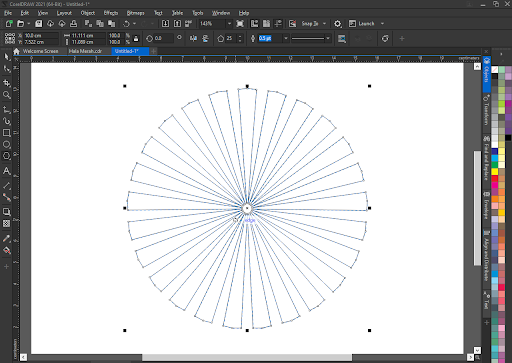Click the horizontal scrollbar thumb
Screen dimensions: 512x363
pyautogui.click(x=247, y=357)
